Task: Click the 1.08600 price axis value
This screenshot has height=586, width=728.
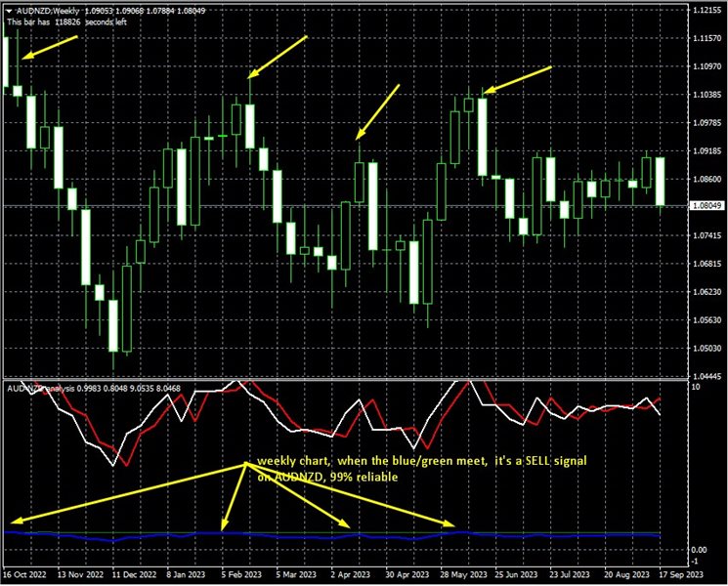Action: click(707, 179)
